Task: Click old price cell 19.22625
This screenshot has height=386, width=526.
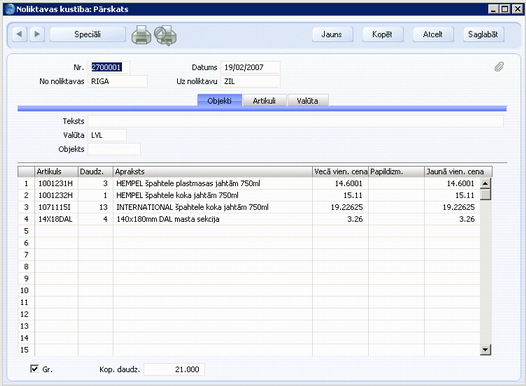Action: 340,207
